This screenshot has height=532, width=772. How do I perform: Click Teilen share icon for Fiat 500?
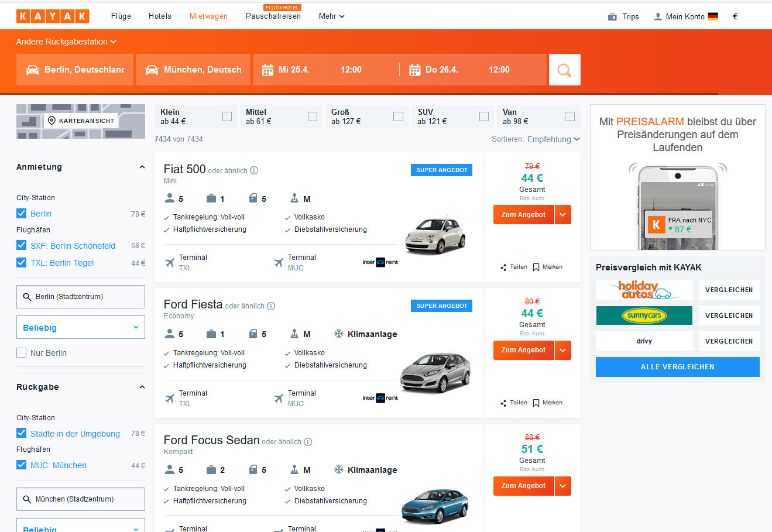tap(503, 267)
